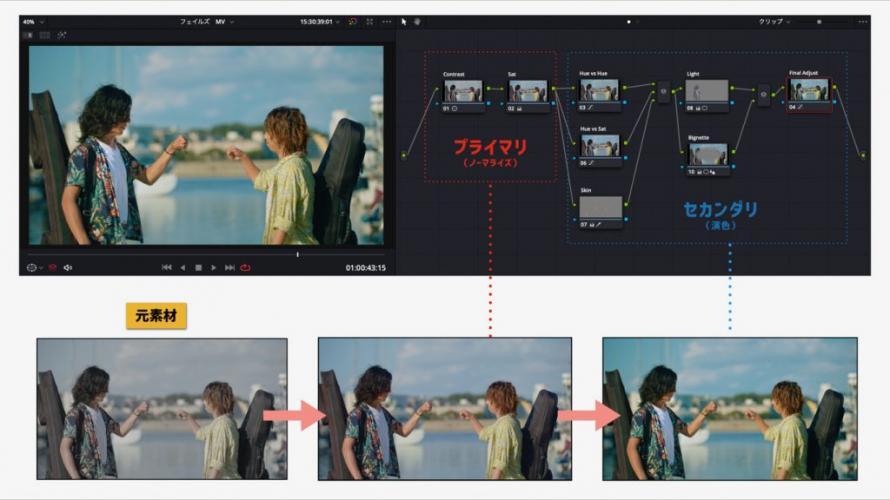Image resolution: width=890 pixels, height=500 pixels.
Task: Toggle the highlight magic wand icon
Action: (61, 35)
